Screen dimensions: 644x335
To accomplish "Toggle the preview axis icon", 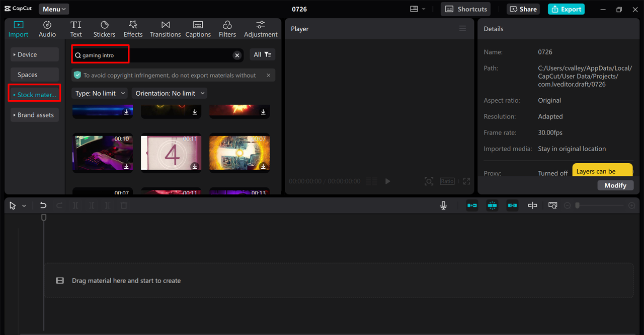I will [x=532, y=206].
